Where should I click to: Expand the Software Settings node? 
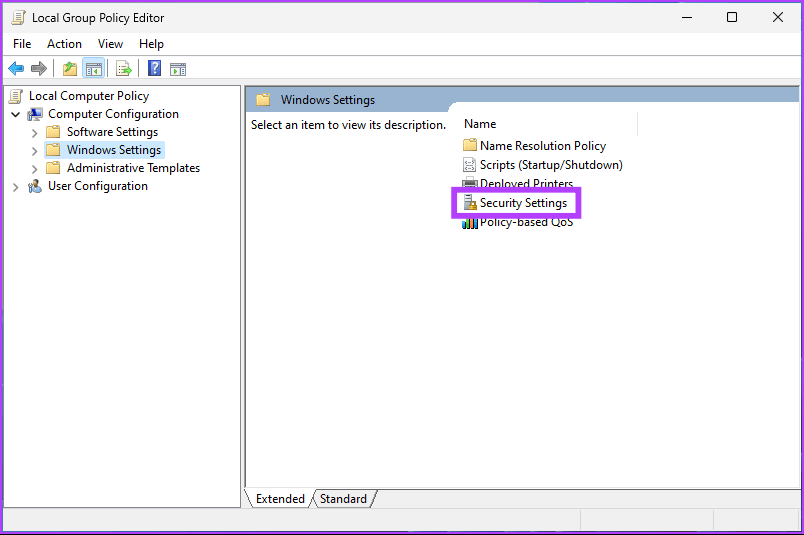coord(34,133)
